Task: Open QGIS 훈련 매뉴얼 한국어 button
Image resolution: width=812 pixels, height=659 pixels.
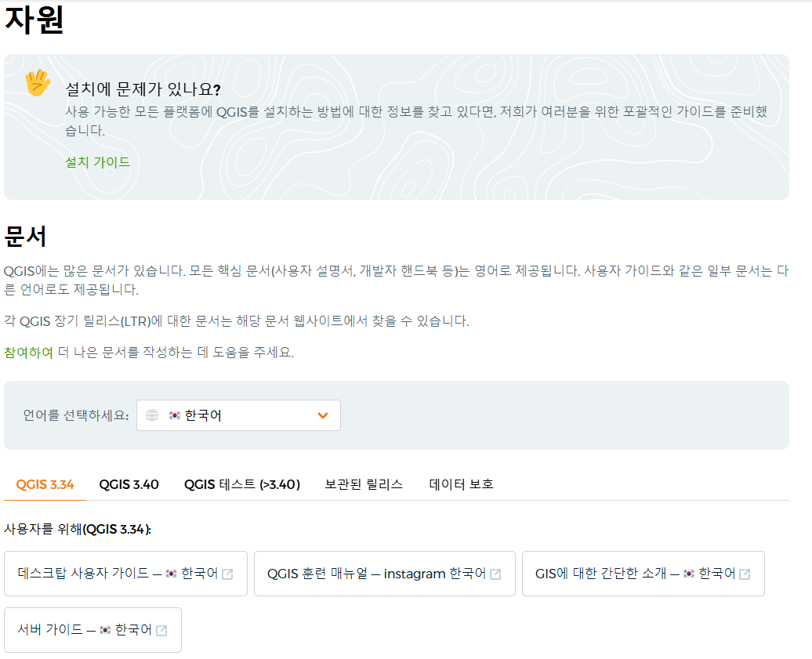Action: [385, 574]
